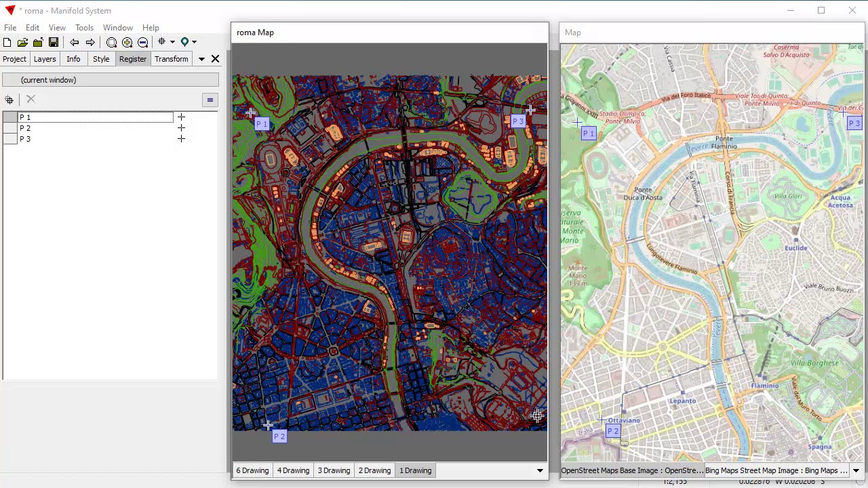Switch to the Transform panel tab
This screenshot has height=488, width=868.
[x=171, y=59]
